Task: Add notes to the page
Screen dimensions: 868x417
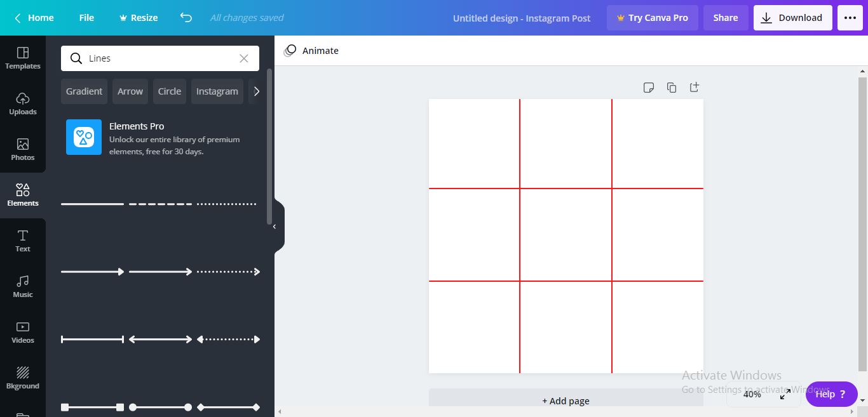Action: (649, 87)
